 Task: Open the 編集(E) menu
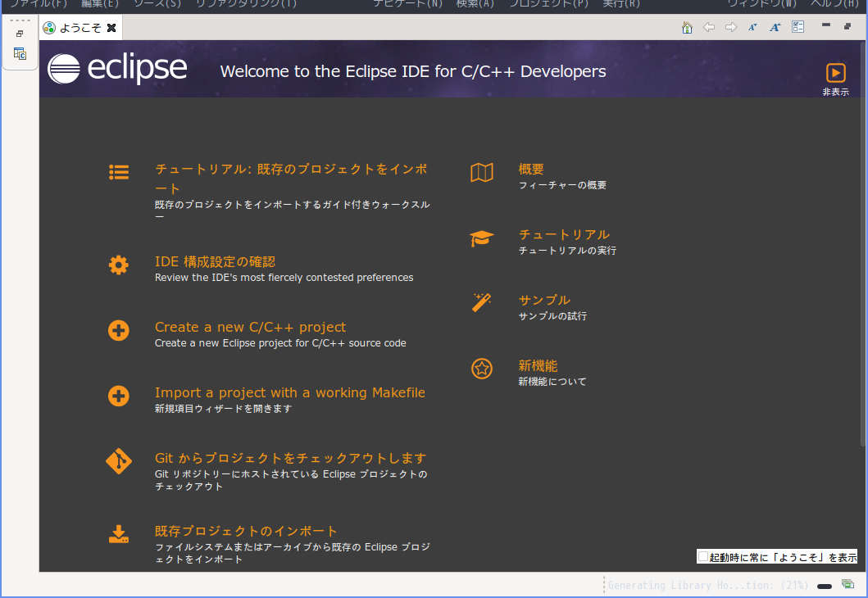[x=100, y=4]
